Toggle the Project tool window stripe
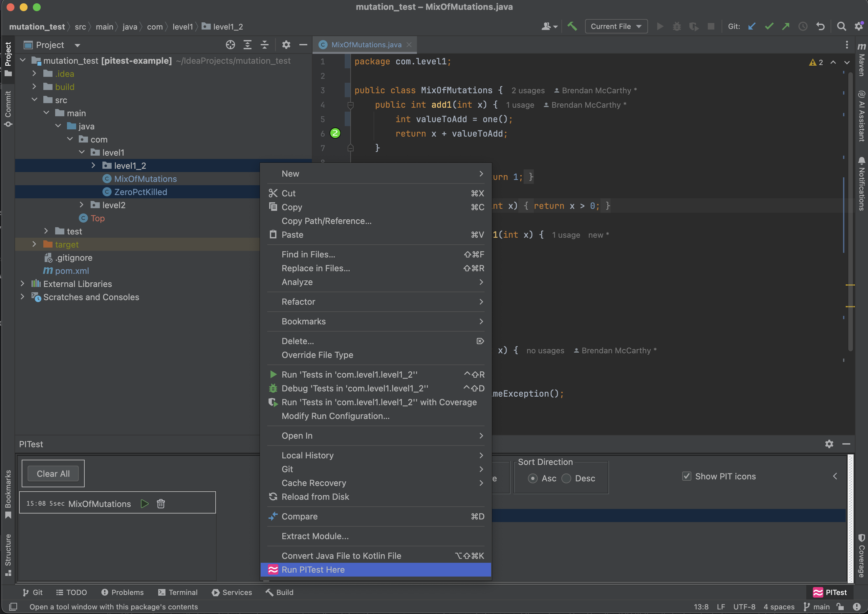Viewport: 868px width, 614px height. point(8,59)
